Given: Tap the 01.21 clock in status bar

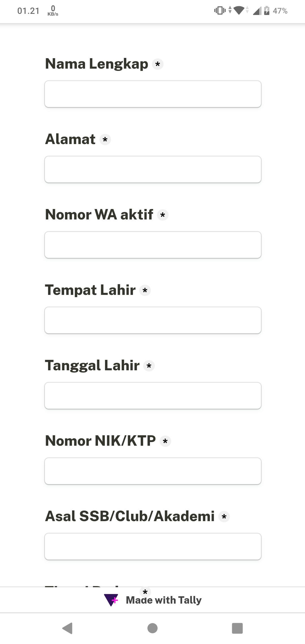Looking at the screenshot, I should click(x=28, y=11).
